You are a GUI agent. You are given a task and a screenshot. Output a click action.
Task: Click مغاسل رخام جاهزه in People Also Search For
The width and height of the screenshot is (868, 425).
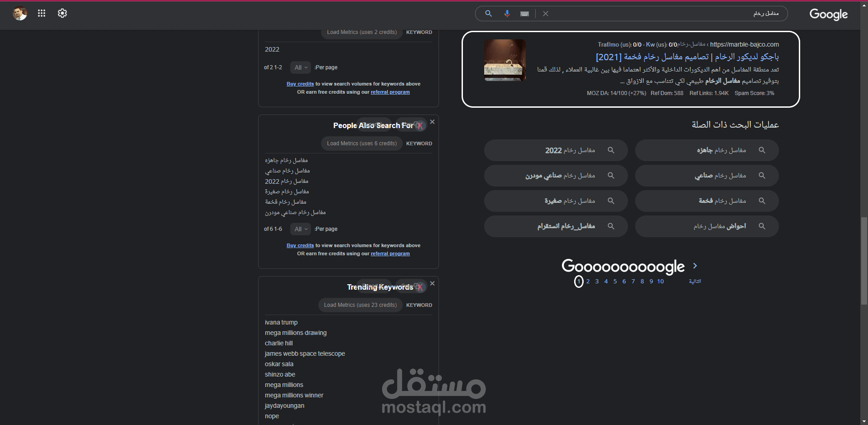pos(286,160)
